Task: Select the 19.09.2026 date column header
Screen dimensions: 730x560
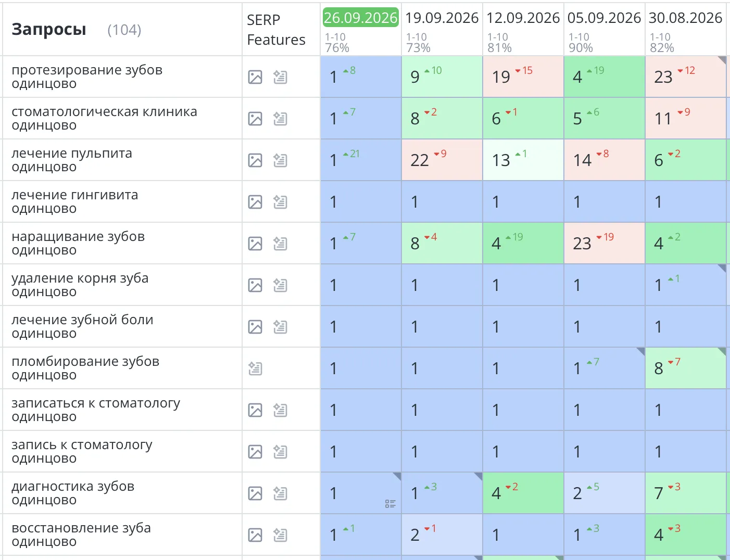Action: click(x=442, y=18)
